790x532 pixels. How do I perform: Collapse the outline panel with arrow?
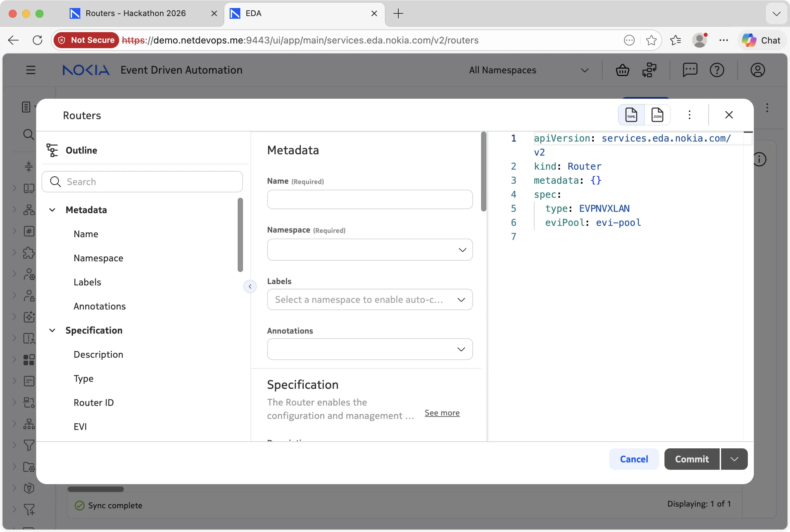[250, 287]
